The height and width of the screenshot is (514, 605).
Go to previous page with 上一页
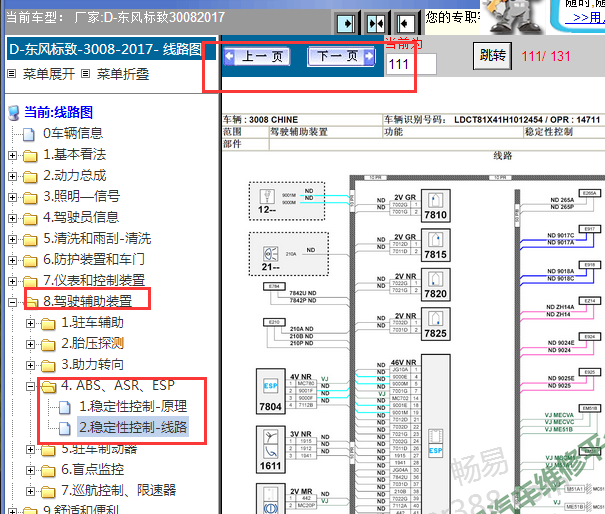257,57
